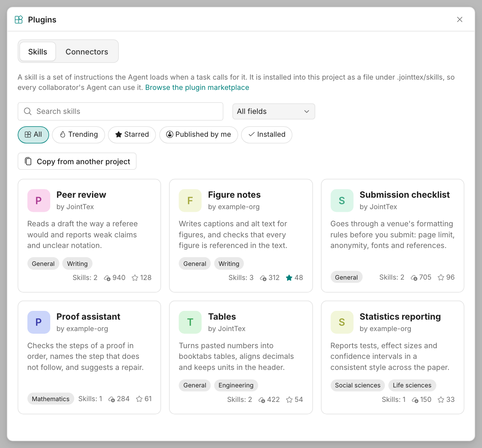Click 'by example-org' under Figure notes
482x448 pixels.
(x=234, y=207)
